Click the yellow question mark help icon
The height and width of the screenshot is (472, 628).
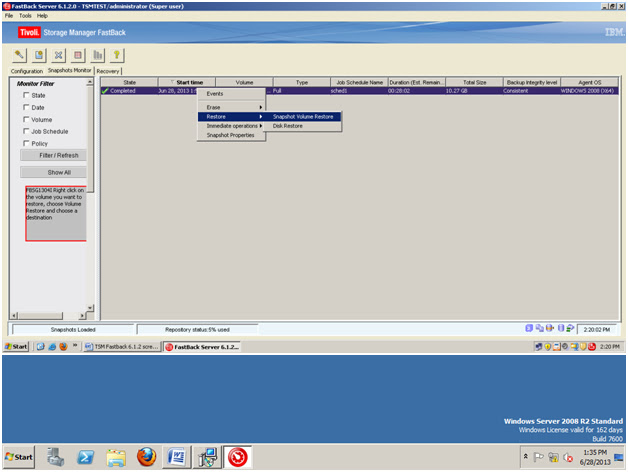117,55
